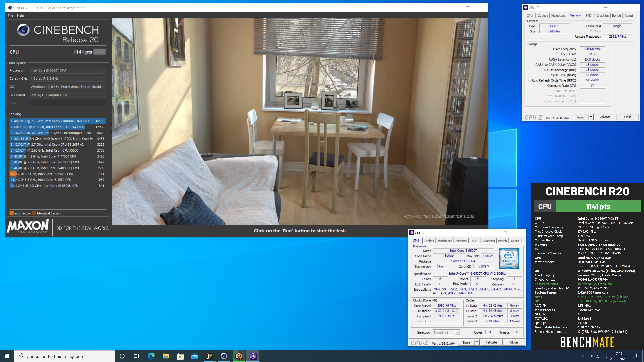This screenshot has width=644, height=362.
Task: Open the Windows Start menu
Action: point(7,356)
